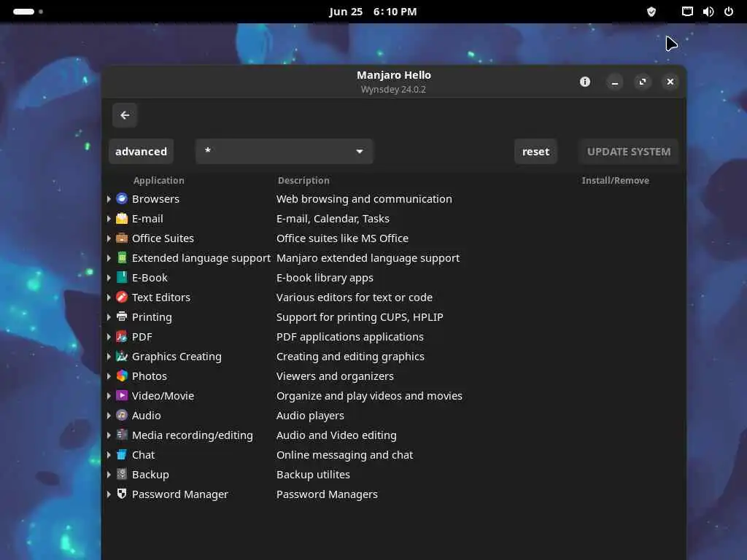The height and width of the screenshot is (560, 747).
Task: Click 'Online messaging and chat' description
Action: coord(344,455)
